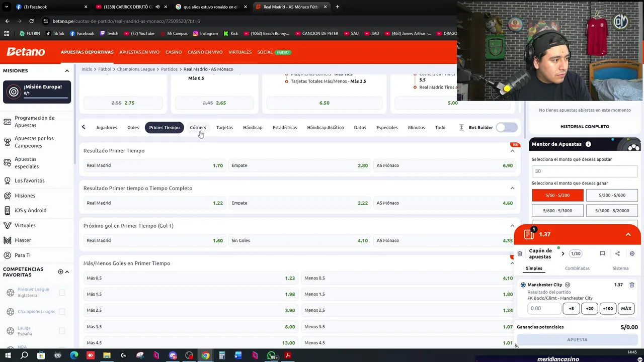
Task: Clear all bets with the coupon trash icon
Action: 520,253
